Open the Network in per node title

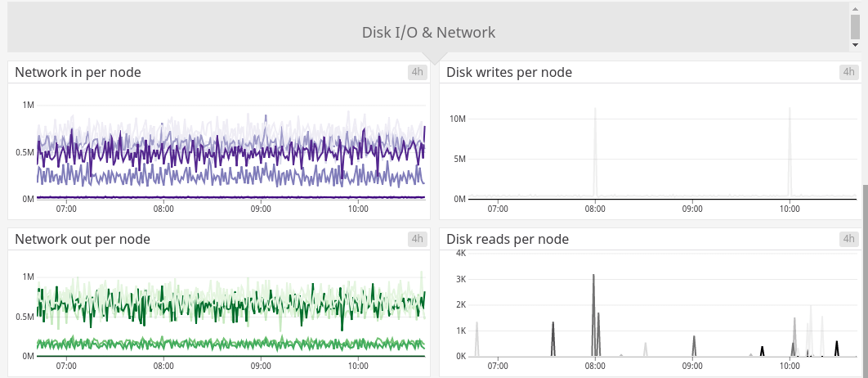pyautogui.click(x=78, y=73)
